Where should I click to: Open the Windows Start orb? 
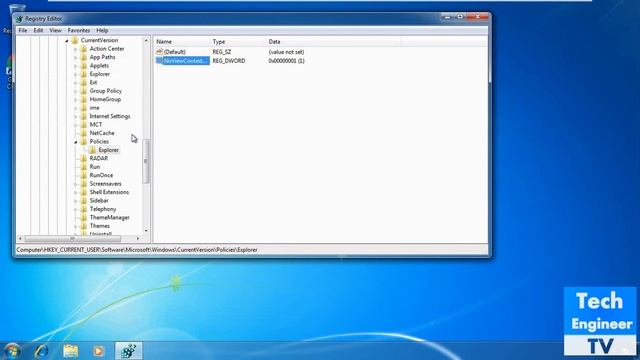[x=11, y=351]
